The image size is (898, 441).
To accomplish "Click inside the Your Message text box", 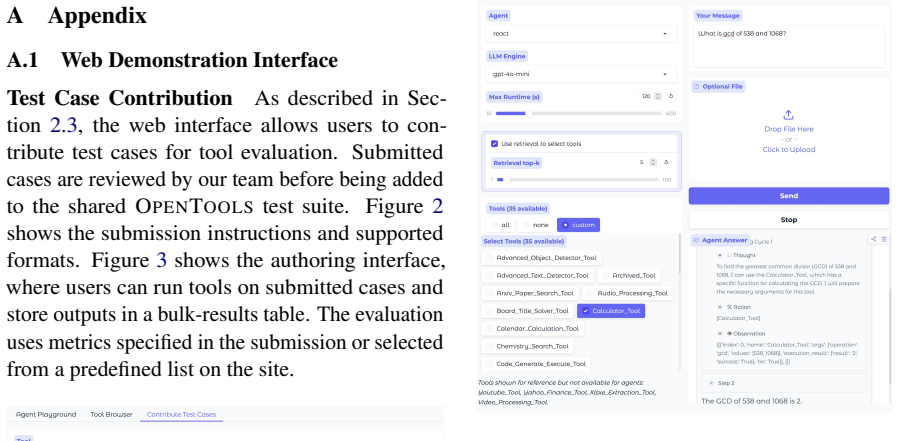I will (x=789, y=46).
